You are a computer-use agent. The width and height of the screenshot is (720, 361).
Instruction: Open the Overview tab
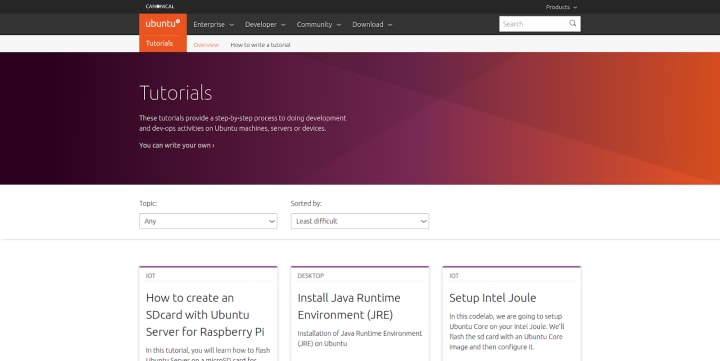(x=206, y=45)
